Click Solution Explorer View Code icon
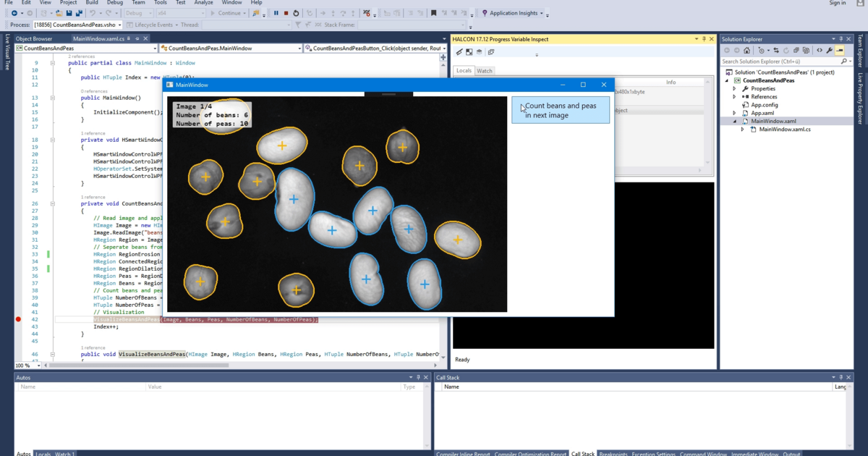The width and height of the screenshot is (868, 456). point(820,51)
